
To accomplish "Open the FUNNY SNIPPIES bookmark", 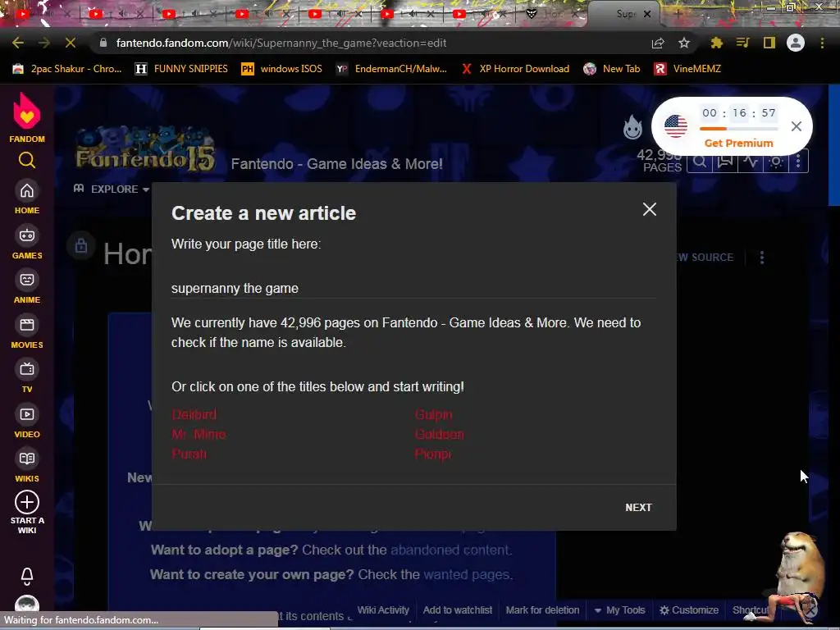I will coord(181,69).
